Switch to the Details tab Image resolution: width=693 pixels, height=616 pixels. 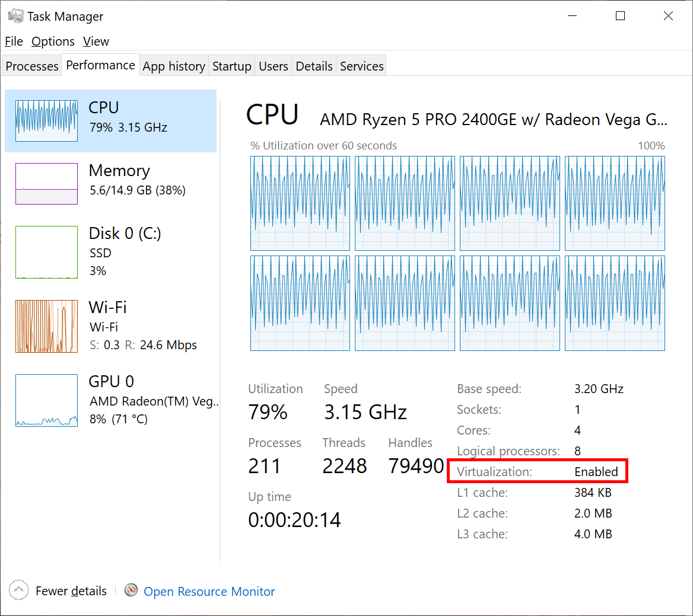pyautogui.click(x=314, y=66)
